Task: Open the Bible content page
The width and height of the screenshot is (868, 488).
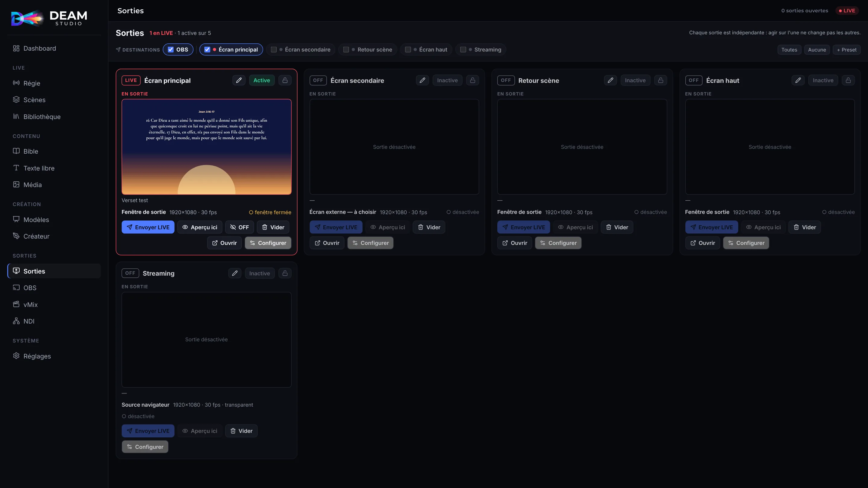Action: (x=54, y=151)
